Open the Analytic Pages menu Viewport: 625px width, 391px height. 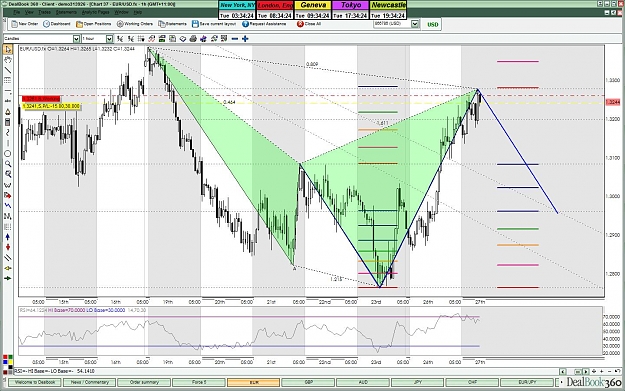(95, 12)
